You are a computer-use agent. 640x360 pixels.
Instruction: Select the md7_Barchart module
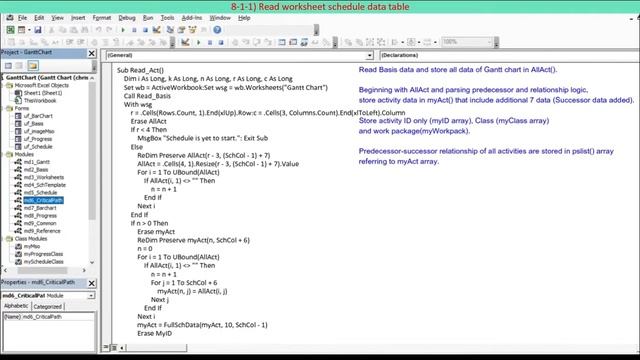40,208
